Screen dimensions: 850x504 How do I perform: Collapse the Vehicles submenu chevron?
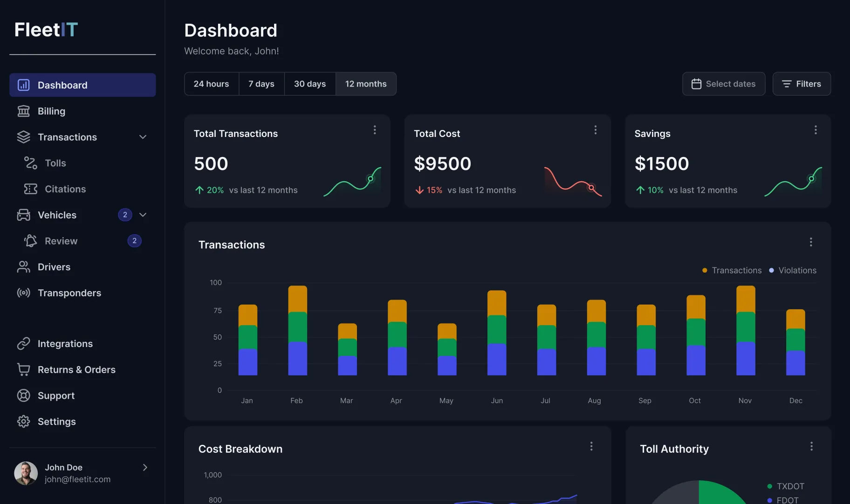(x=143, y=215)
